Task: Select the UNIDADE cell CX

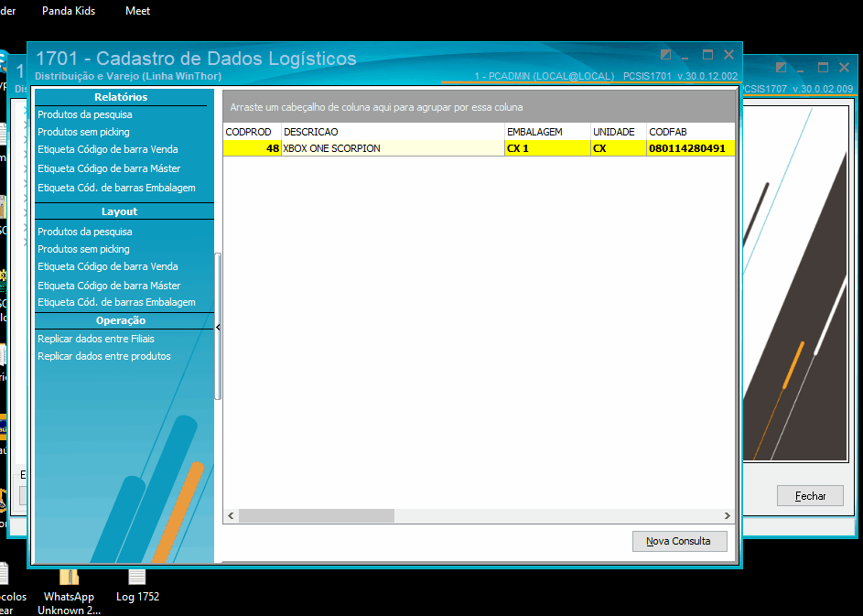Action: [x=618, y=148]
